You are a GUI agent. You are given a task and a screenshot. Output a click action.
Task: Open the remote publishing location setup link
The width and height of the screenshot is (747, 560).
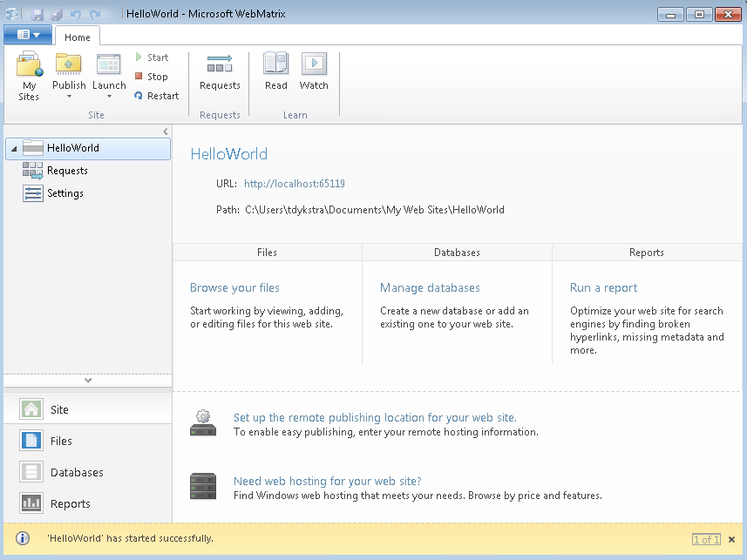click(x=375, y=418)
